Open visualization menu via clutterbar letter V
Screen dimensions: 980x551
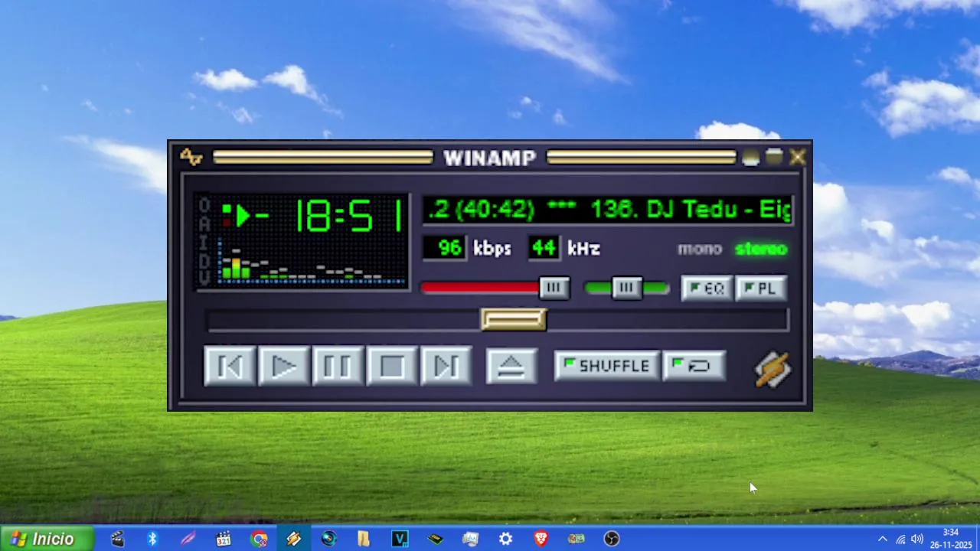tap(204, 279)
